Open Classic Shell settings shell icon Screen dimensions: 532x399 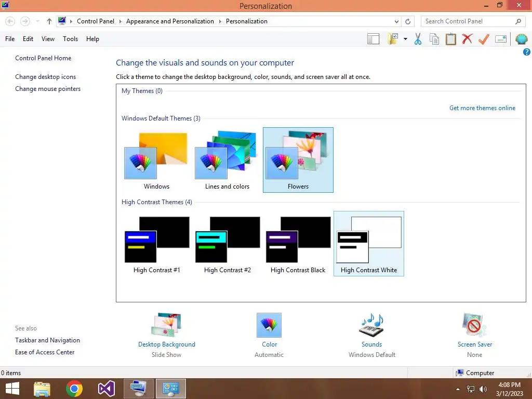(x=522, y=39)
